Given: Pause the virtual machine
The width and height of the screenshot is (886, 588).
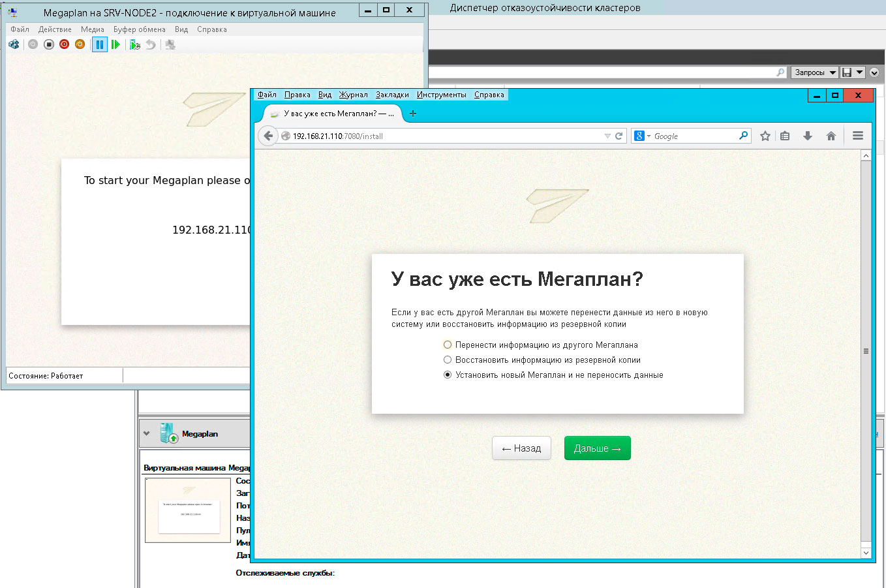Looking at the screenshot, I should click(99, 44).
